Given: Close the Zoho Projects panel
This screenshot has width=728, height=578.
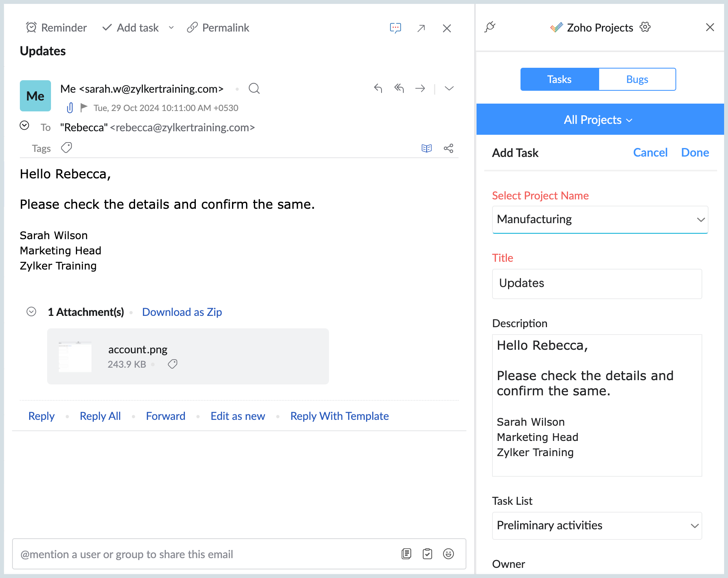Looking at the screenshot, I should tap(710, 27).
